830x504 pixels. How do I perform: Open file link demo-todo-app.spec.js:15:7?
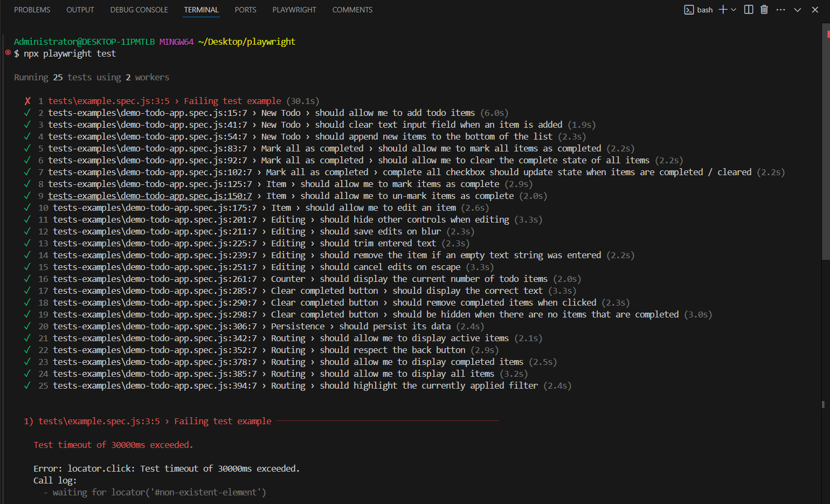(148, 113)
